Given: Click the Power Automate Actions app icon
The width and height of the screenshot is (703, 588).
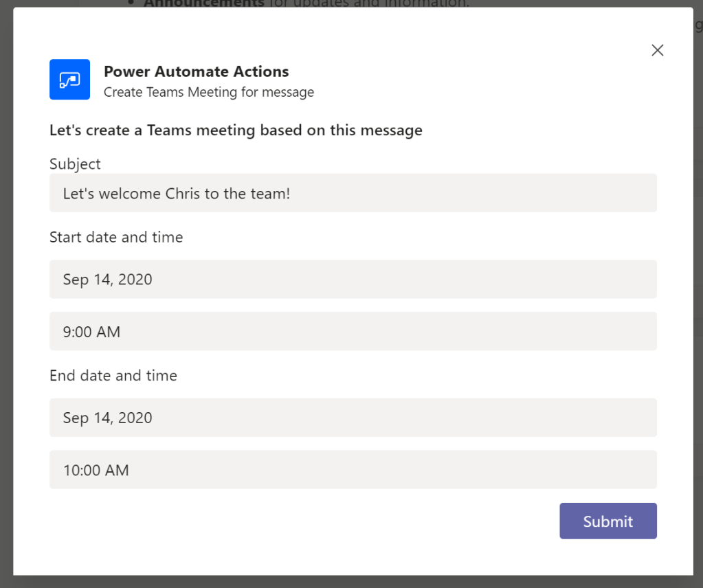Looking at the screenshot, I should coord(69,80).
